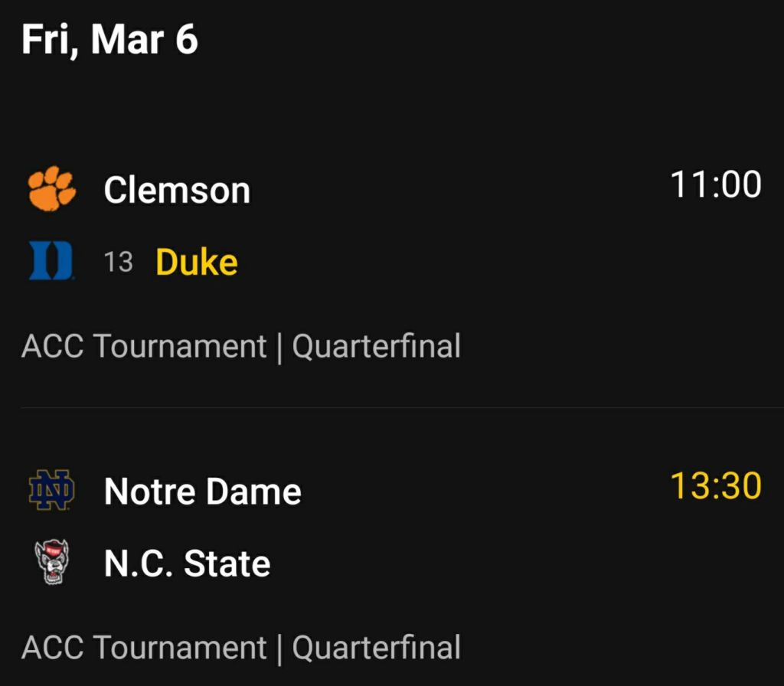Click the Duke blue D logo
The height and width of the screenshot is (686, 784).
pos(51,261)
